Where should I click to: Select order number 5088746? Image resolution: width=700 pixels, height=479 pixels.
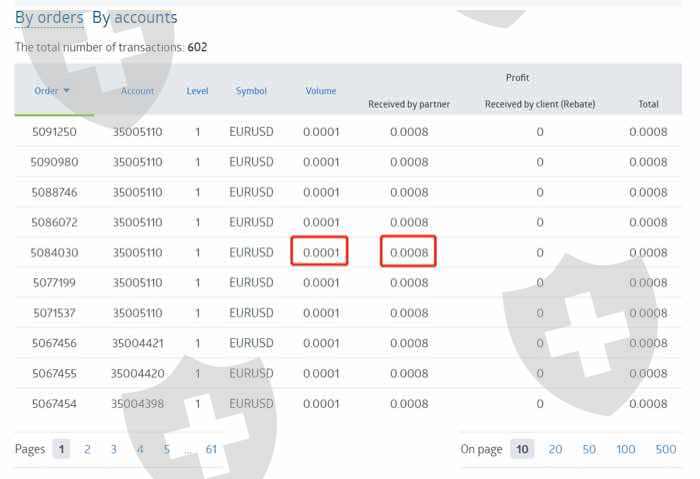coord(54,192)
